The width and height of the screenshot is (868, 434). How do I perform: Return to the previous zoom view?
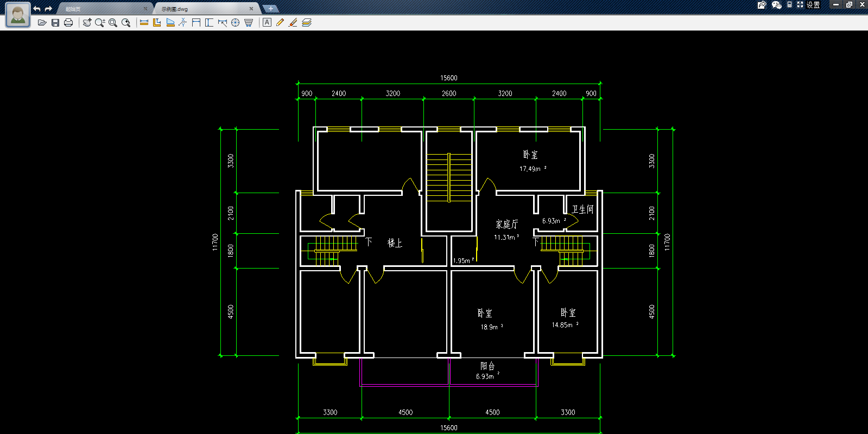click(x=126, y=23)
